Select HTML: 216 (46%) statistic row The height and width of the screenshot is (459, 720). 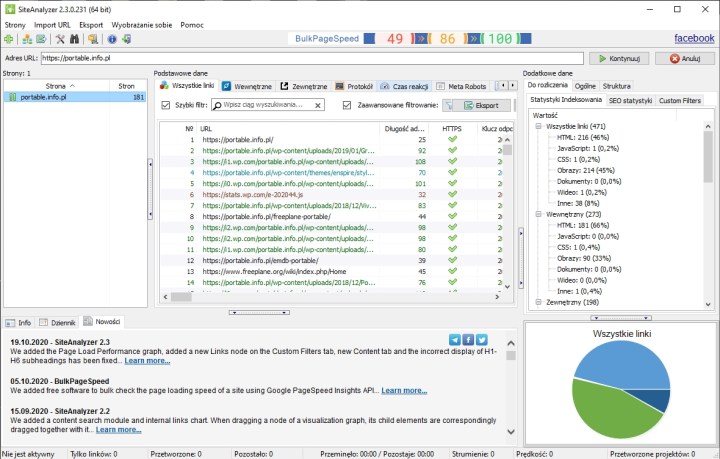pyautogui.click(x=583, y=137)
